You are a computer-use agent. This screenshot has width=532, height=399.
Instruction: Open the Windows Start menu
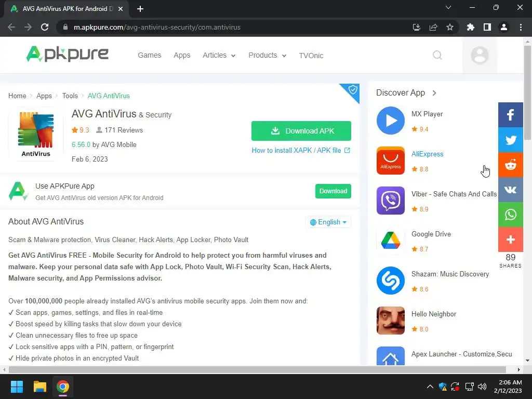[x=17, y=387]
